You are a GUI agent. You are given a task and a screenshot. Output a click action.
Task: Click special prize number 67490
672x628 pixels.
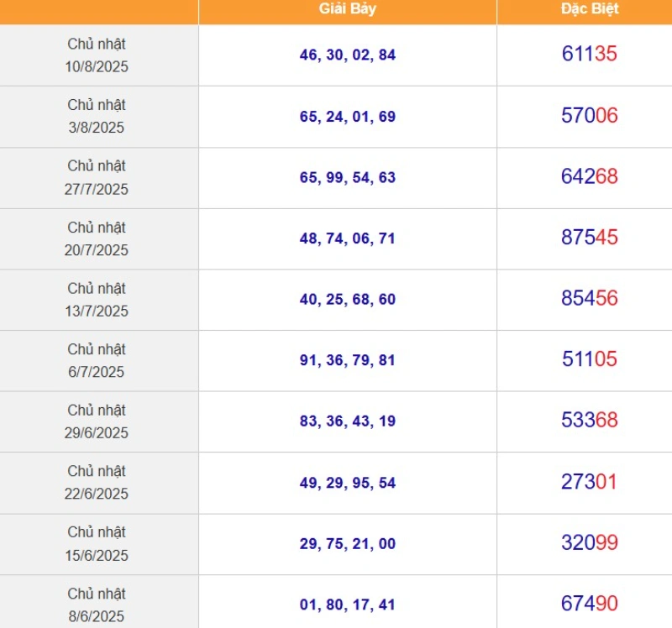(590, 604)
